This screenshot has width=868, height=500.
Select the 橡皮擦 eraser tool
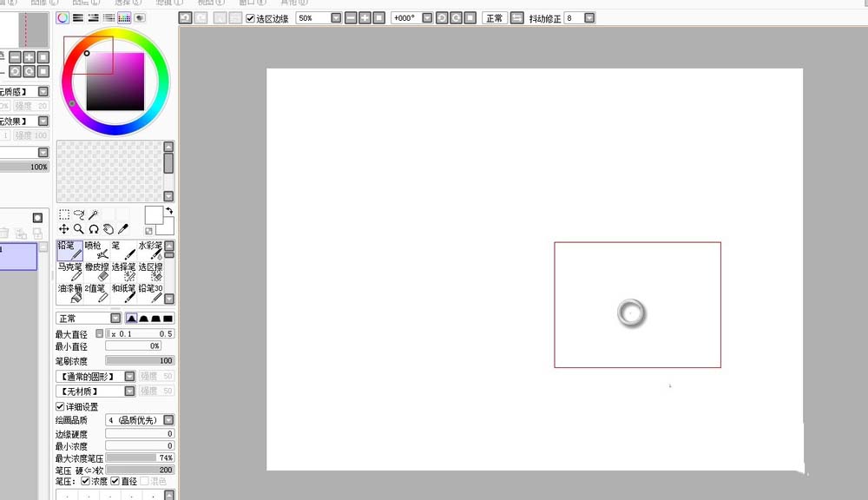[x=97, y=272]
